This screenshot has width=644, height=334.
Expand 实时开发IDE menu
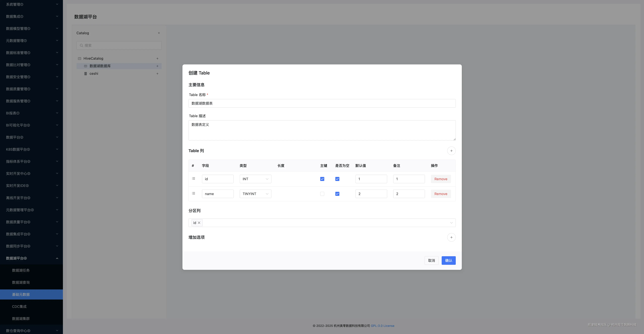pyautogui.click(x=31, y=185)
